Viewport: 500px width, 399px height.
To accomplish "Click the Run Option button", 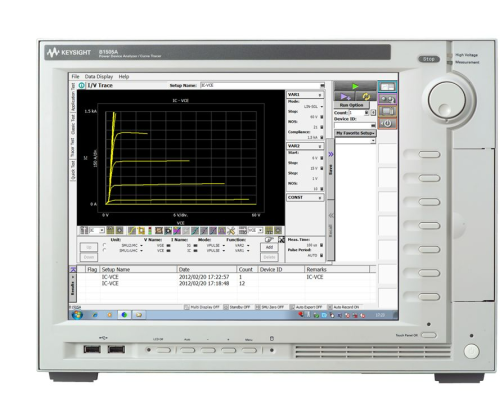I will (x=351, y=105).
